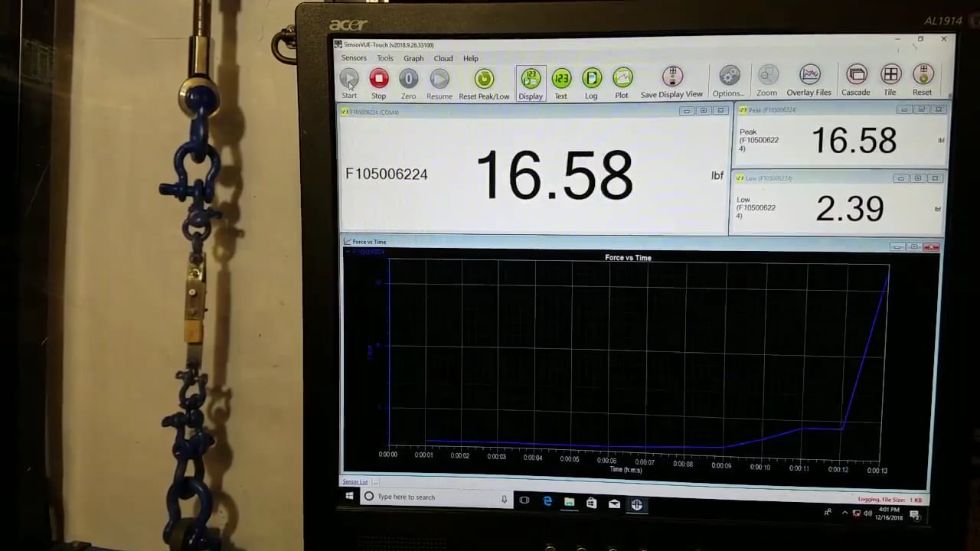Close the F105006224 (COM4) display window
980x551 pixels.
click(x=720, y=111)
